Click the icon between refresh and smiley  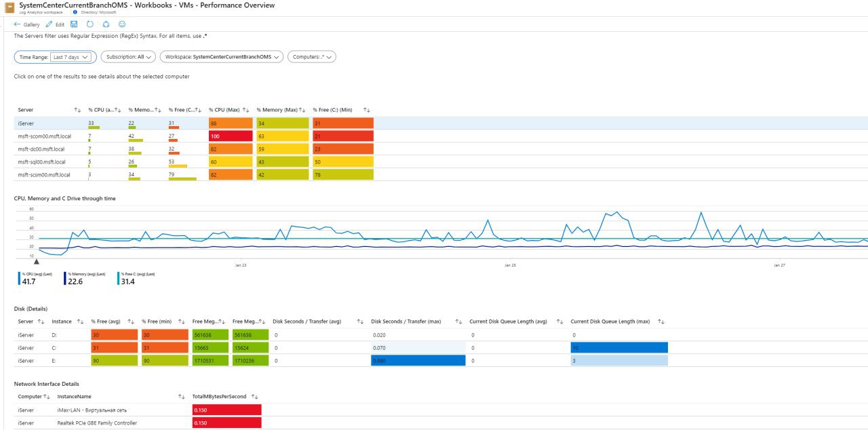click(x=106, y=24)
